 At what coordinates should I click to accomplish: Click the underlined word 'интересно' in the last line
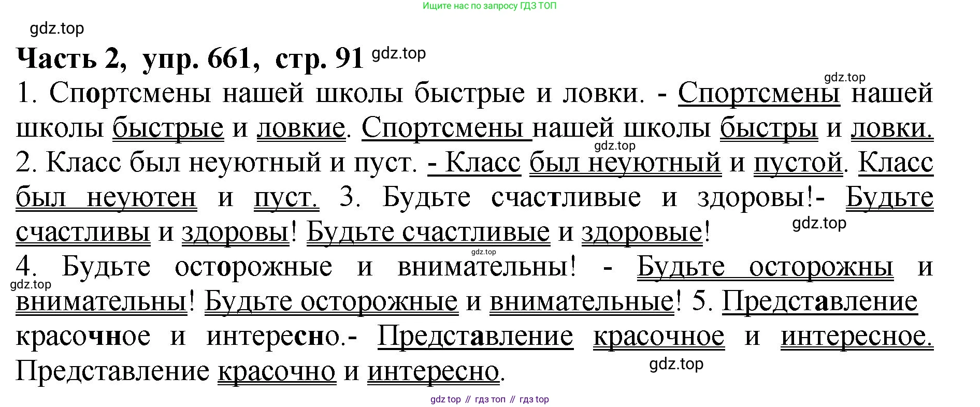pyautogui.click(x=434, y=371)
